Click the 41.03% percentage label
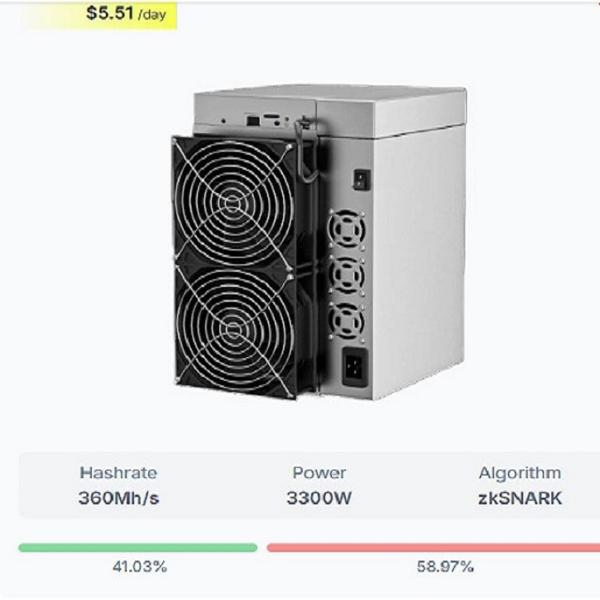 pos(138,567)
